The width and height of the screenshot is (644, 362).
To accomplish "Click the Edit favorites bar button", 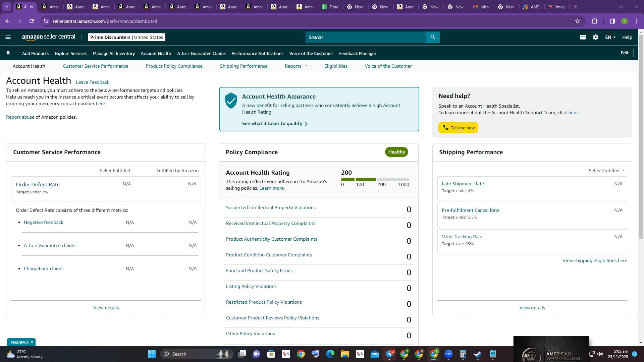I will 625,53.
